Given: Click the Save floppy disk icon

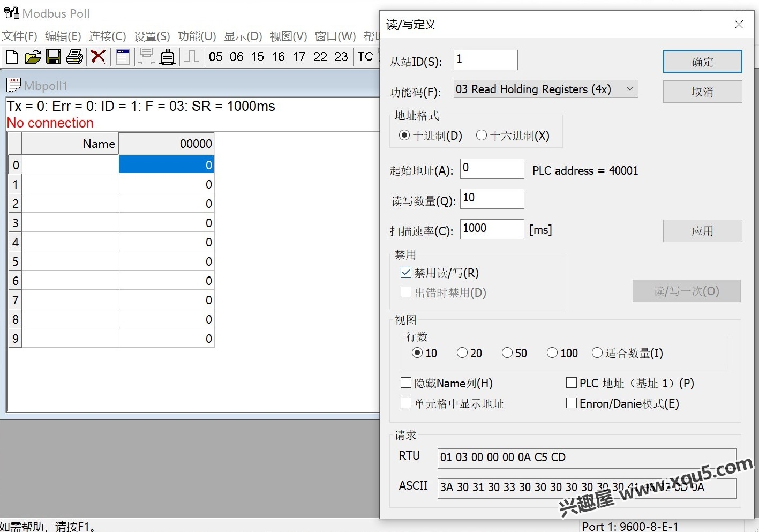Looking at the screenshot, I should (x=54, y=56).
